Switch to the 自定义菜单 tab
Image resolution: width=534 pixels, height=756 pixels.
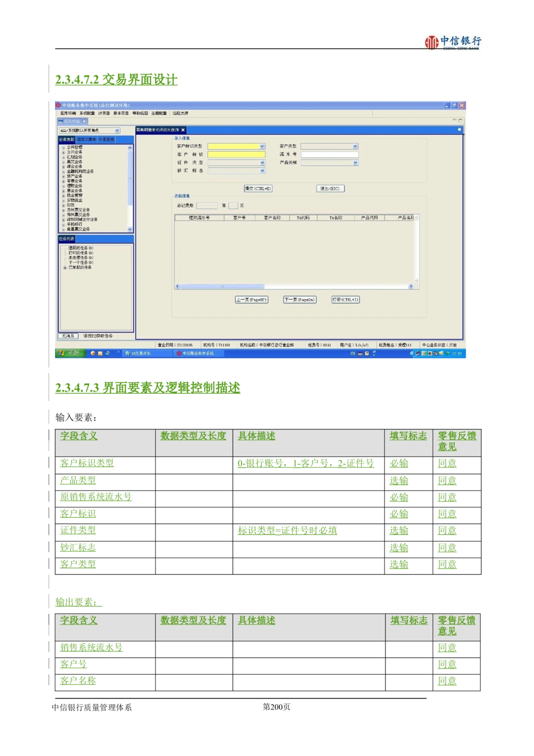point(86,139)
